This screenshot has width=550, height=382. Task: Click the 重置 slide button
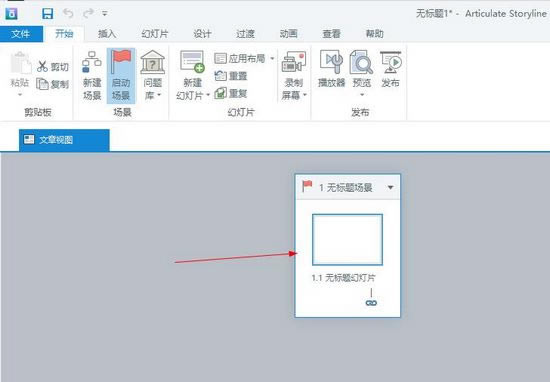(x=231, y=76)
